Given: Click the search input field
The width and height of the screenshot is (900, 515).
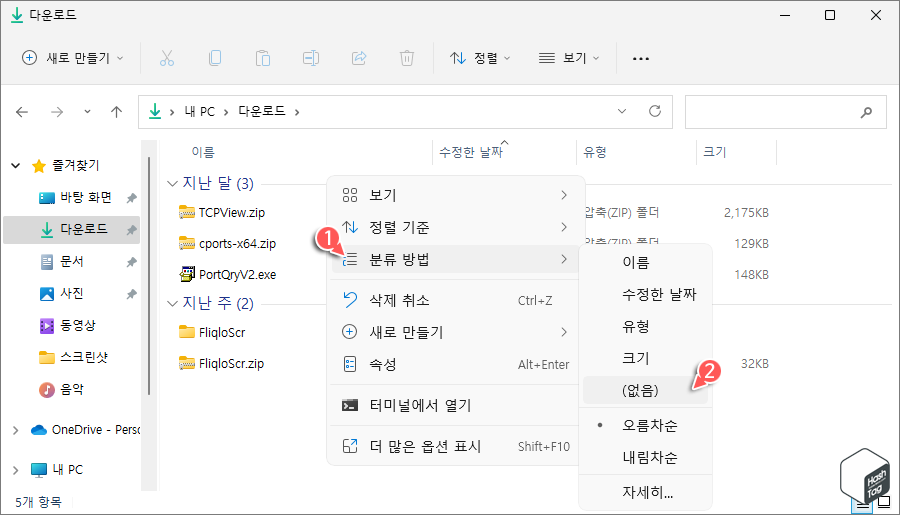Looking at the screenshot, I should tap(786, 112).
